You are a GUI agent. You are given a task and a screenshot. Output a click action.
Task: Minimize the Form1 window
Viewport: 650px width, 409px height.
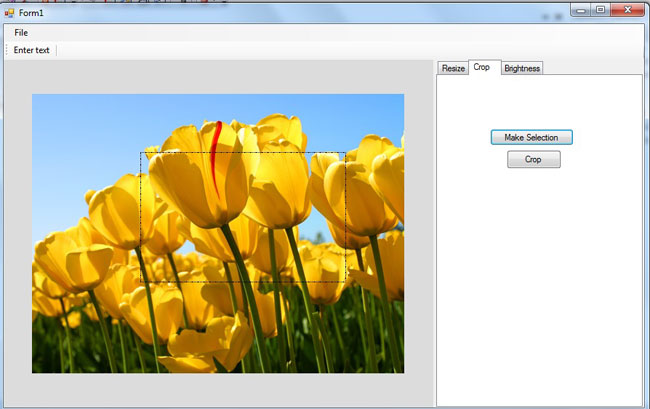point(581,10)
